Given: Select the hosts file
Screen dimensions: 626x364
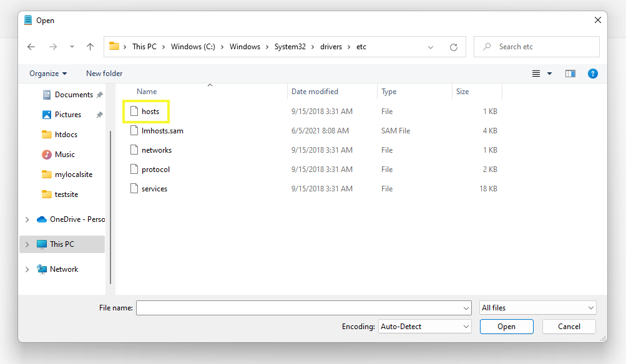Looking at the screenshot, I should pos(150,111).
